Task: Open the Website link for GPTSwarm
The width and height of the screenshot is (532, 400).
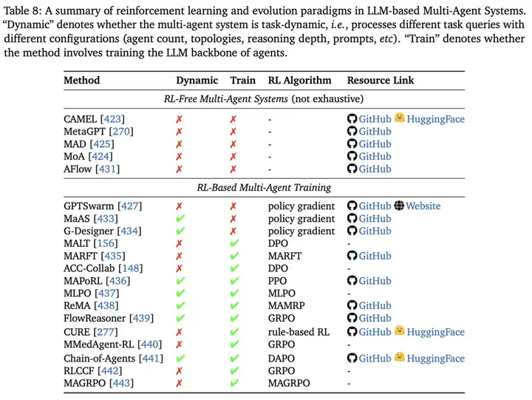Action: 423,206
